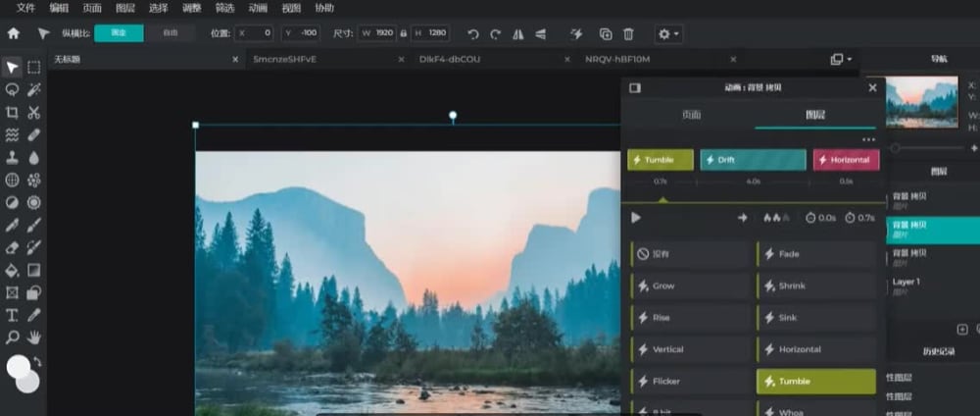The width and height of the screenshot is (980, 416).
Task: Select the Liquify waves tool
Action: (x=12, y=135)
